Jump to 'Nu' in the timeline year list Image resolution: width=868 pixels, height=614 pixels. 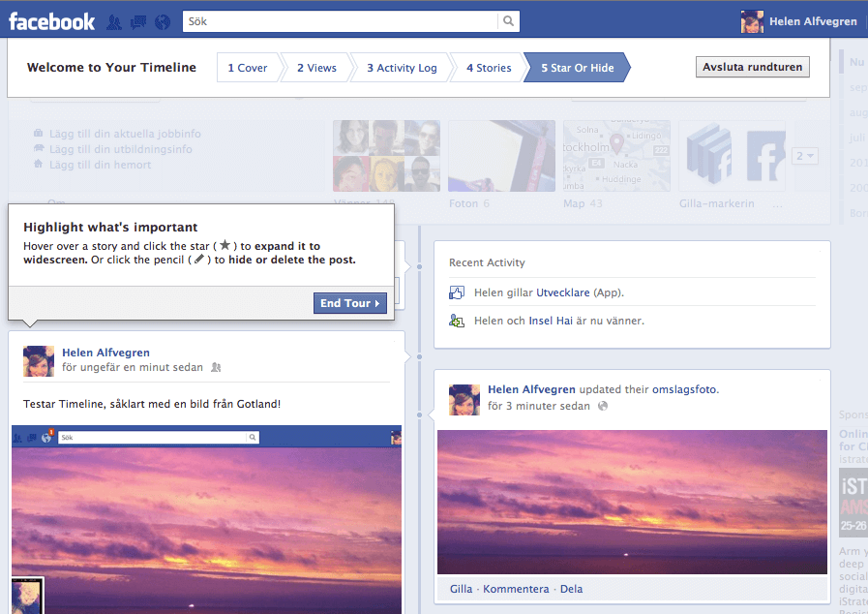(x=857, y=62)
